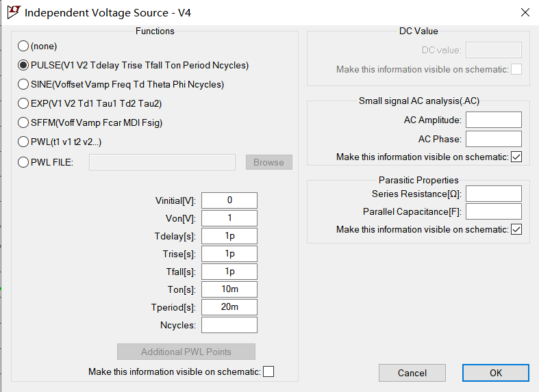Select the SINE function radio button
Screen dimensions: 539x392
[23, 84]
